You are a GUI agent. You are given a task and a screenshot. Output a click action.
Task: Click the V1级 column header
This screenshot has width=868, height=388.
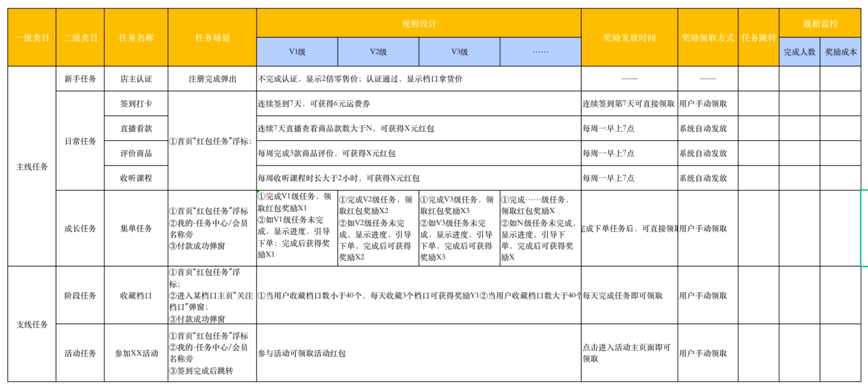point(297,52)
